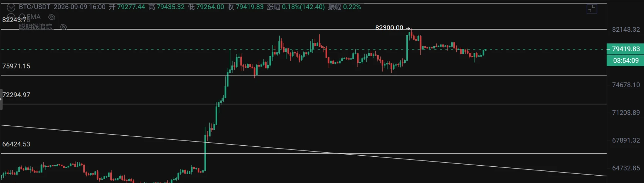Screen dimensions: 644x183
Task: Click the change value 0.18%(142.40)
Action: point(303,7)
